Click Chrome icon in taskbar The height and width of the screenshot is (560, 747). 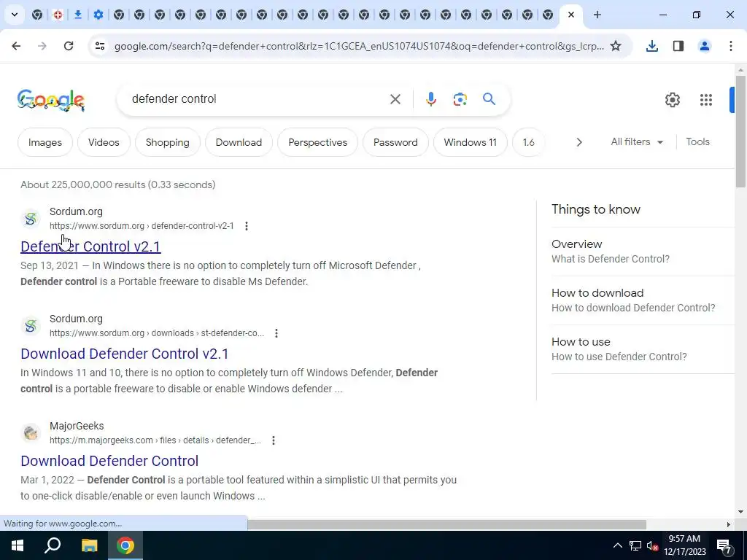coord(125,545)
